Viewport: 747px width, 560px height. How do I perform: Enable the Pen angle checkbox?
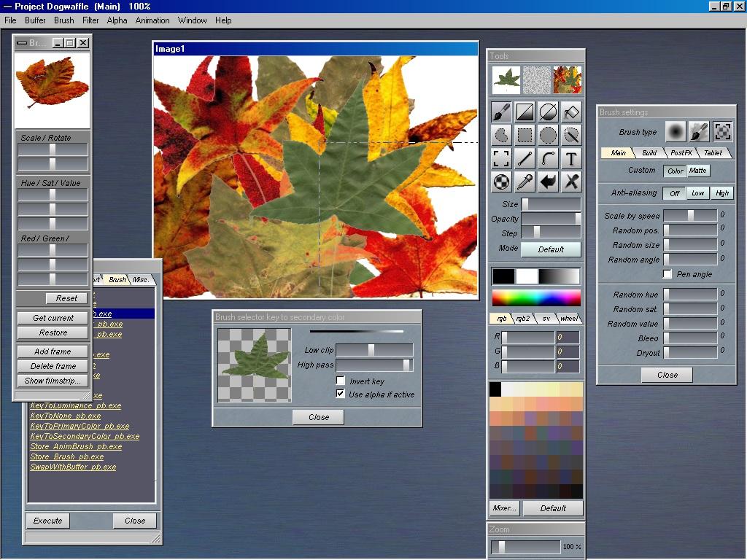click(x=667, y=274)
